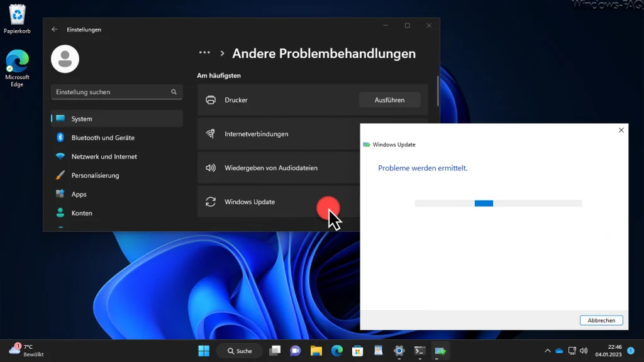This screenshot has height=362, width=644.
Task: Open the Chat app in taskbar
Action: pyautogui.click(x=296, y=351)
